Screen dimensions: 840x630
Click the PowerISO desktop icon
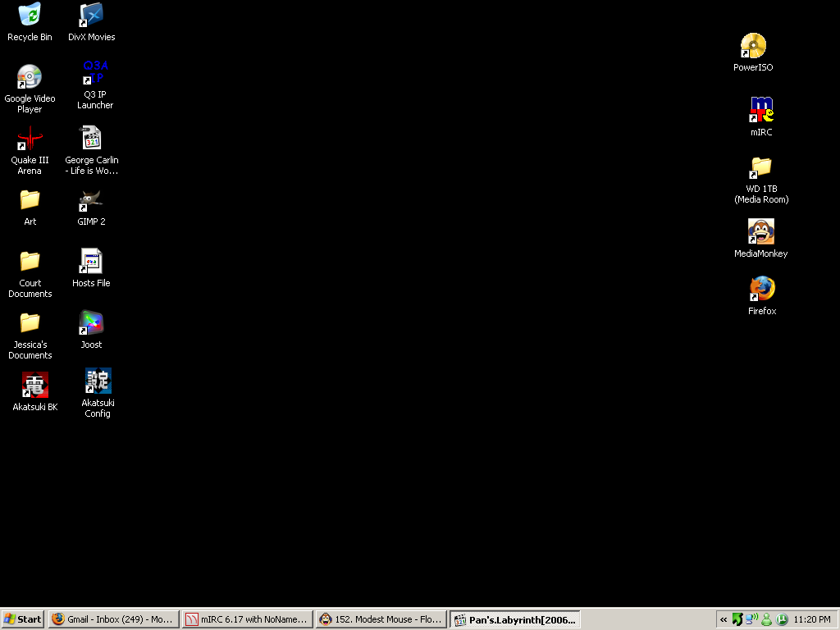coord(753,46)
